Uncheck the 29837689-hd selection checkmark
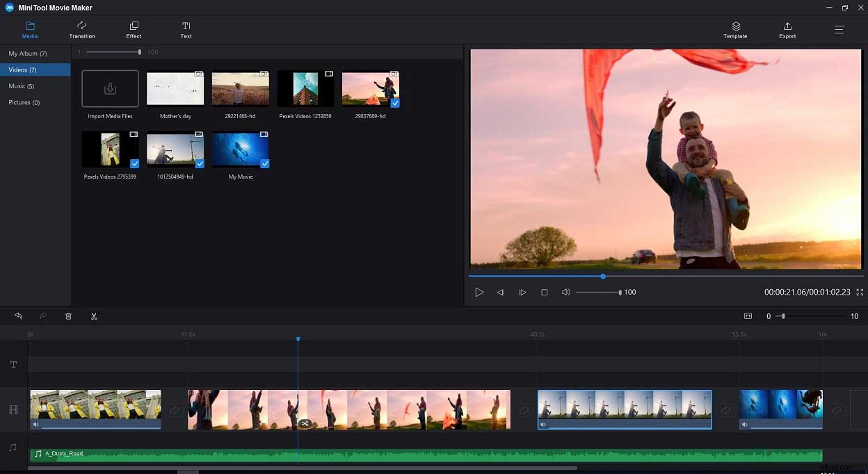Image resolution: width=868 pixels, height=474 pixels. pyautogui.click(x=395, y=103)
